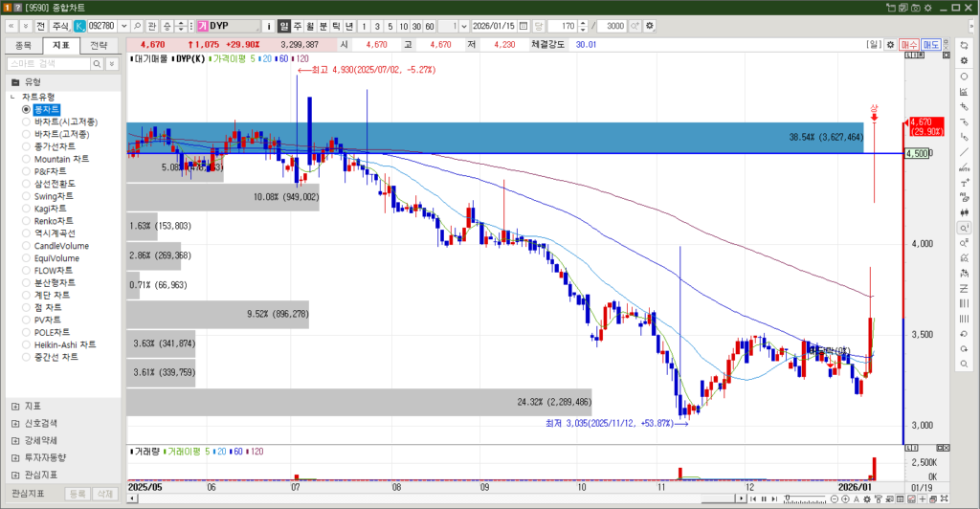Click the 매수 buy button
Viewport: 980px width, 509px height.
point(909,45)
